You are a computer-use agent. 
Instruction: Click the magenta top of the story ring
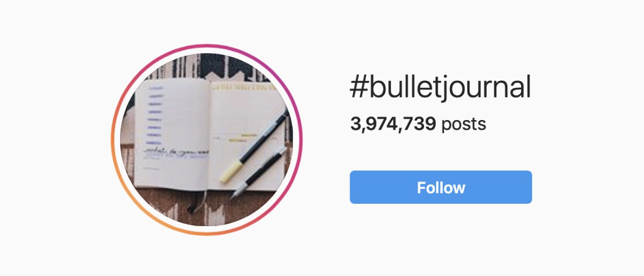pos(207,46)
